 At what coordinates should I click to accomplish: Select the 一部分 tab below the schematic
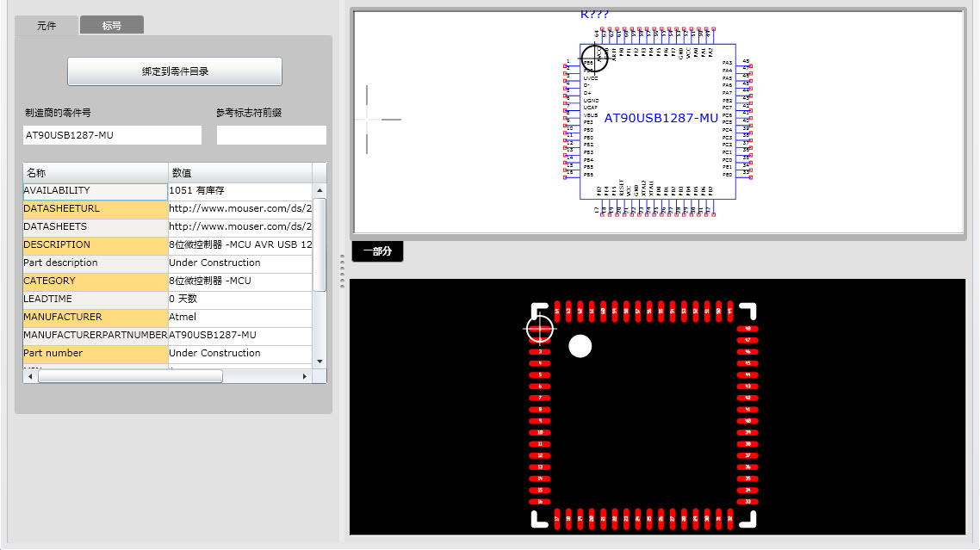(377, 251)
